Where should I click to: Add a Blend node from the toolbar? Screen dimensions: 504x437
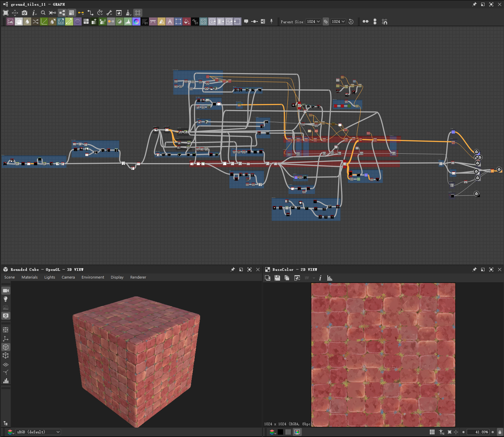[x=19, y=21]
